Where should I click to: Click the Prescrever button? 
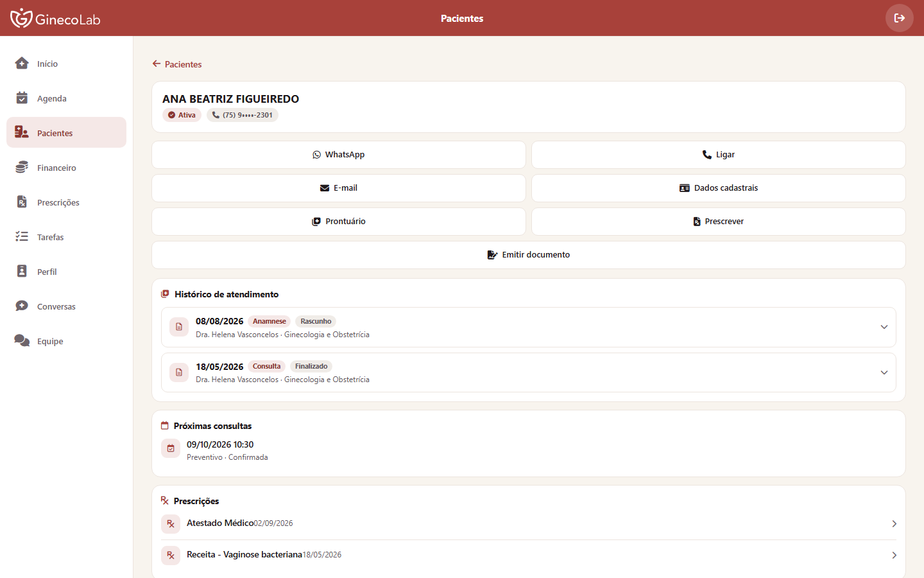719,222
